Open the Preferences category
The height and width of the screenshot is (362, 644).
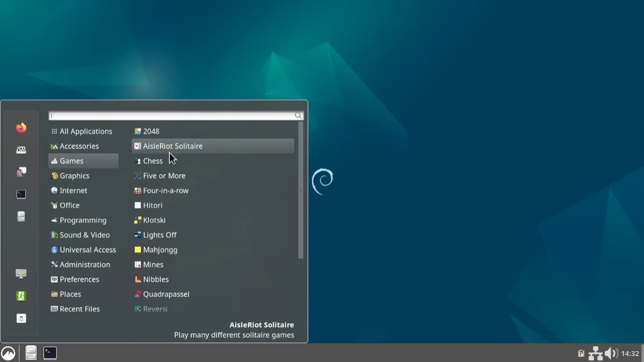[x=79, y=279]
